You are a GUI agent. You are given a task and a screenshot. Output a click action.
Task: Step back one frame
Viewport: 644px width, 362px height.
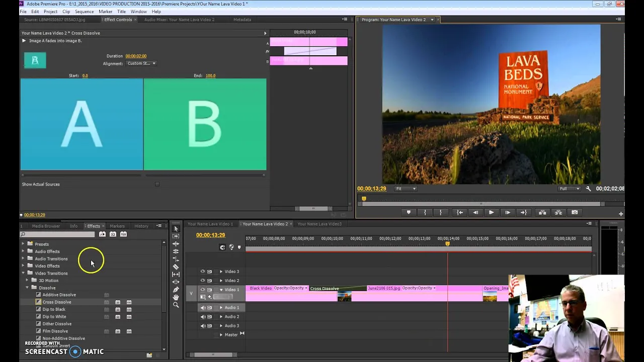(x=475, y=213)
